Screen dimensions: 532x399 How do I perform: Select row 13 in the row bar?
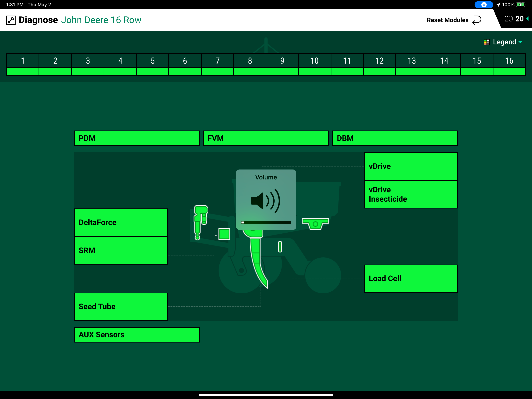412,64
